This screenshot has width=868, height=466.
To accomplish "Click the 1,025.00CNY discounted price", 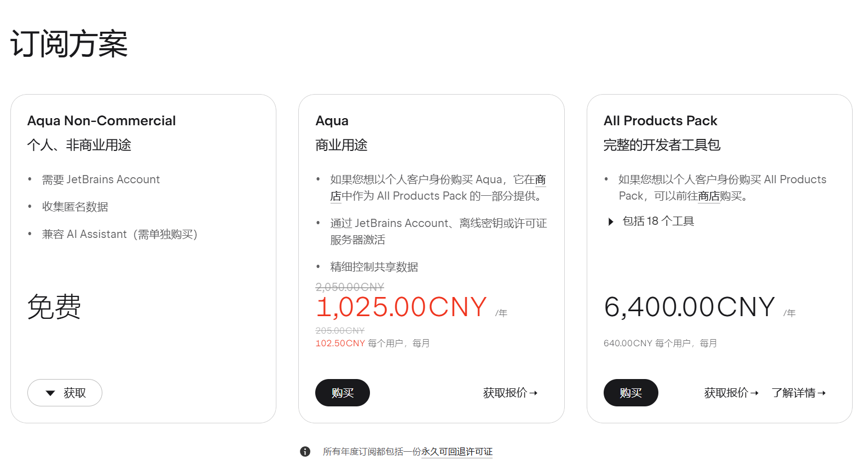I will pos(401,307).
